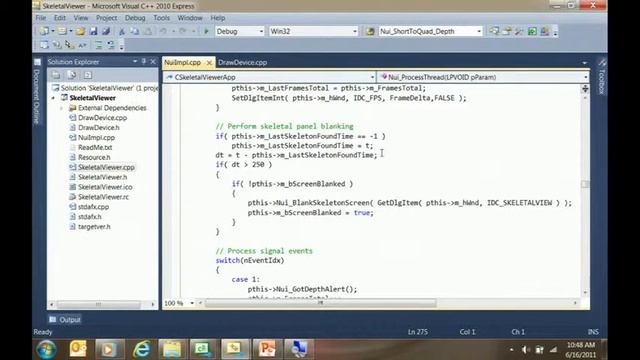Viewport: 640px width, 360px height.
Task: Switch to the DrawDevice.cpp tab
Action: [242, 62]
